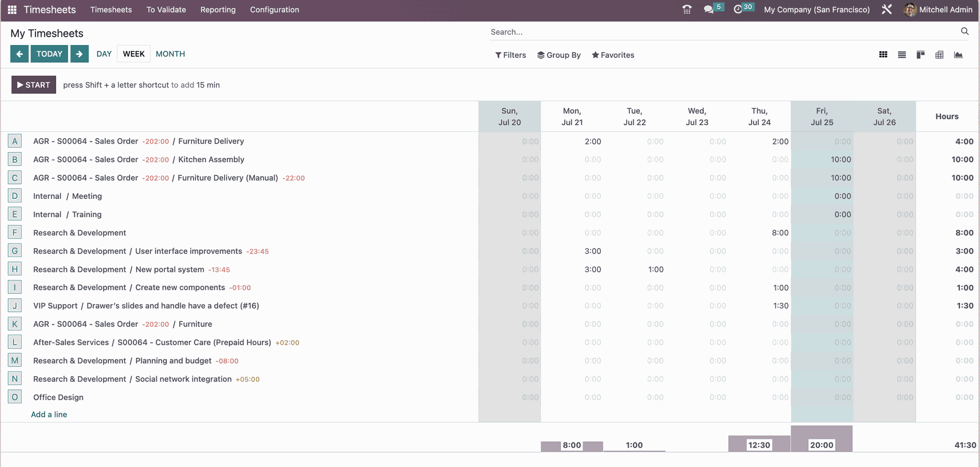Click the search magnifier icon

965,32
